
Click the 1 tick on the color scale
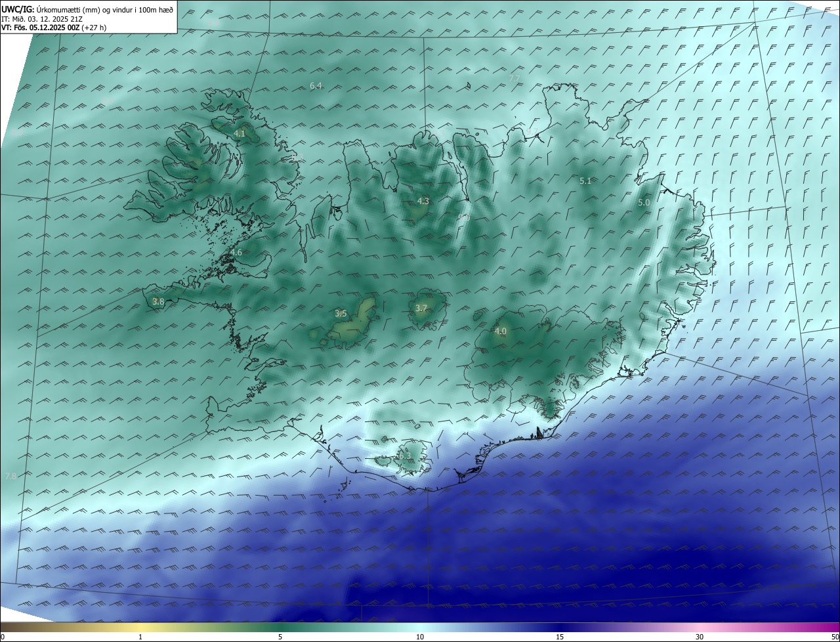(x=140, y=637)
